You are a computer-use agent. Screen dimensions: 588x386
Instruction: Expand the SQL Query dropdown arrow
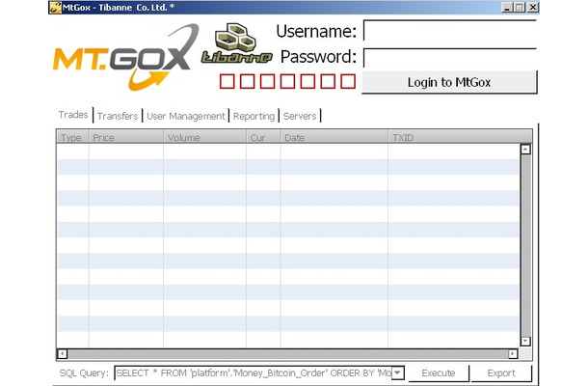[398, 372]
